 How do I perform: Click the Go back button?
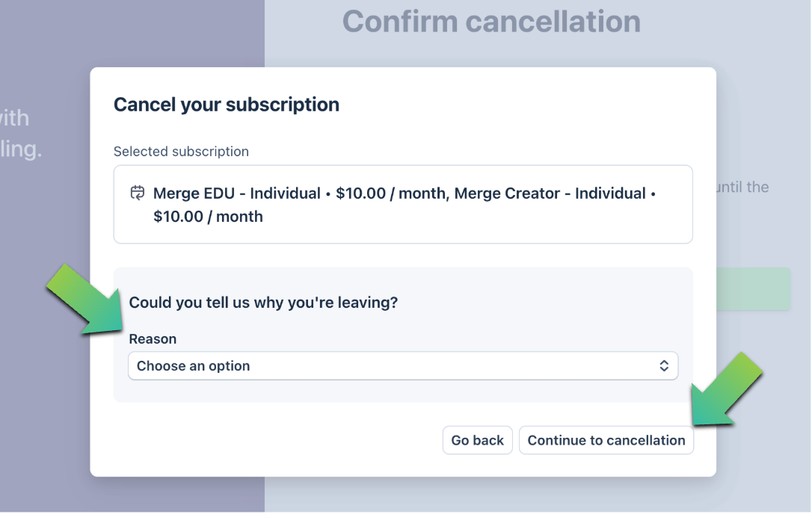[x=478, y=440]
